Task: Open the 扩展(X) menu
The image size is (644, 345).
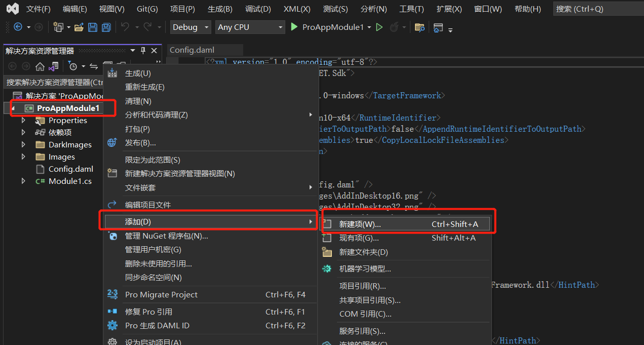Action: [x=449, y=9]
